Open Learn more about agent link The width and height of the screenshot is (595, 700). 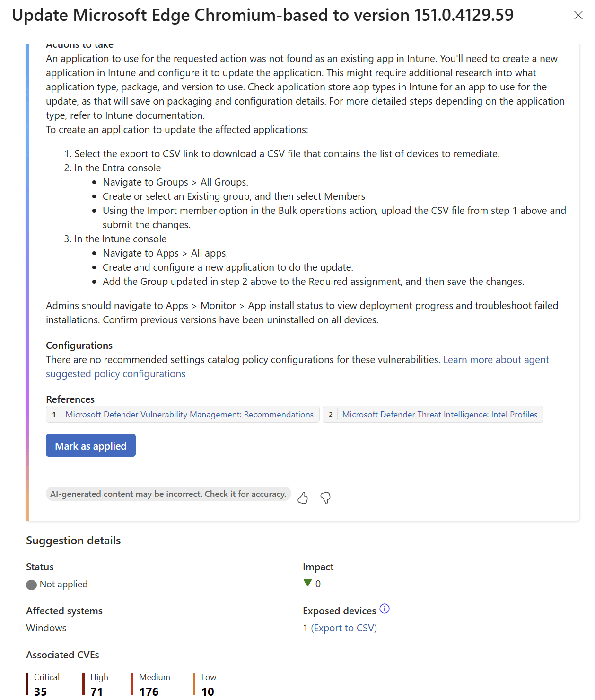[496, 360]
